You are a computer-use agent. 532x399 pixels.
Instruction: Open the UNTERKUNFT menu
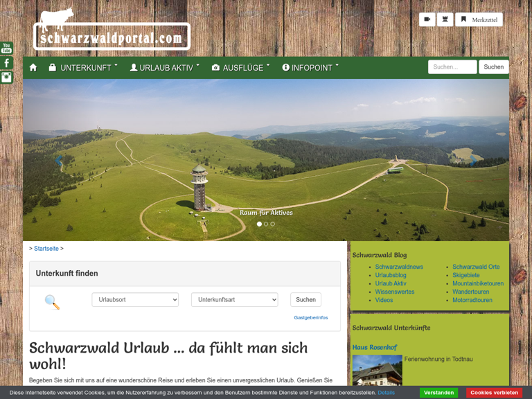[x=83, y=67]
